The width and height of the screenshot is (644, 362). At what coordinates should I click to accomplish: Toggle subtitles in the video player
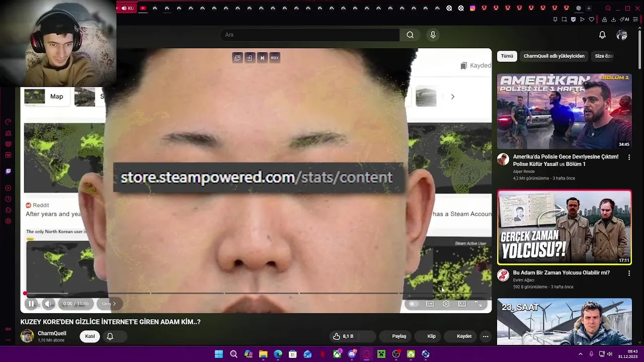tap(430, 304)
